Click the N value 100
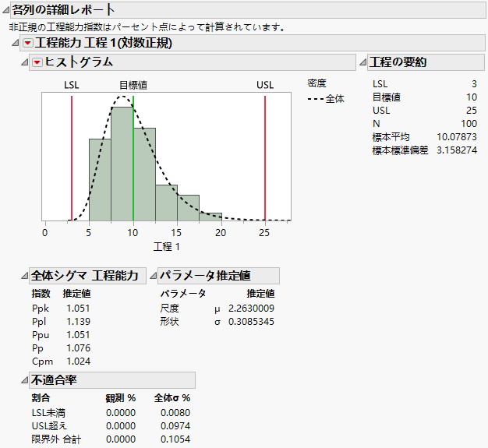Screen dimensions: 488x448 (x=469, y=124)
